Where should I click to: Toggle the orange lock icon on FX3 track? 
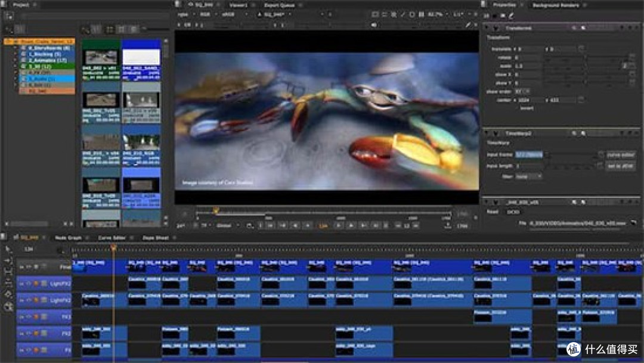36,317
